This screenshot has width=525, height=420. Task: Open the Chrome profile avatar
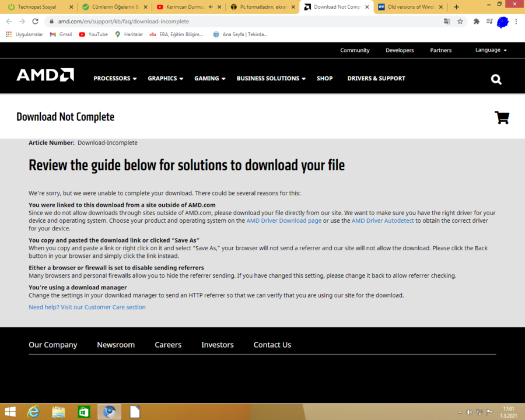[503, 22]
